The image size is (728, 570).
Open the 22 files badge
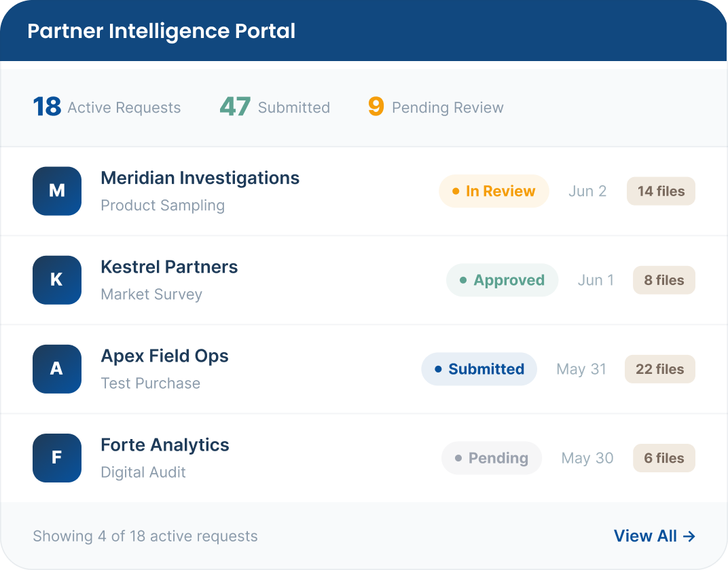(x=660, y=369)
